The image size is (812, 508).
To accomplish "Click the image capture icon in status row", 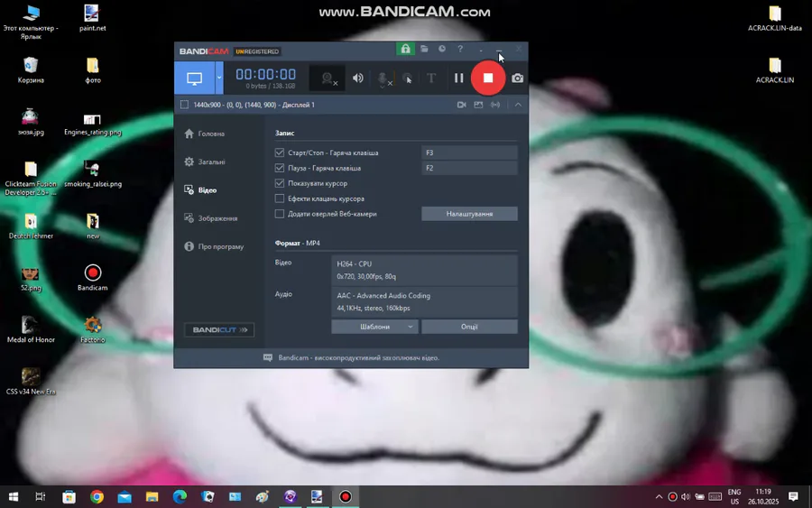I will coord(478,105).
